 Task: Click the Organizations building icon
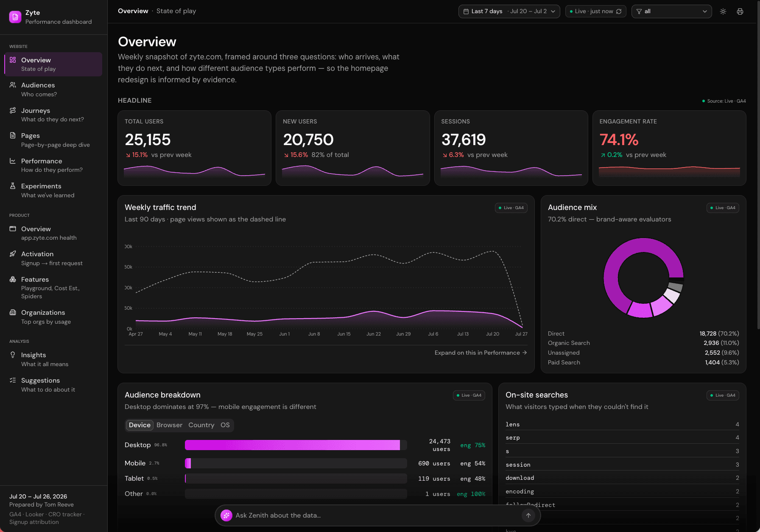click(13, 312)
